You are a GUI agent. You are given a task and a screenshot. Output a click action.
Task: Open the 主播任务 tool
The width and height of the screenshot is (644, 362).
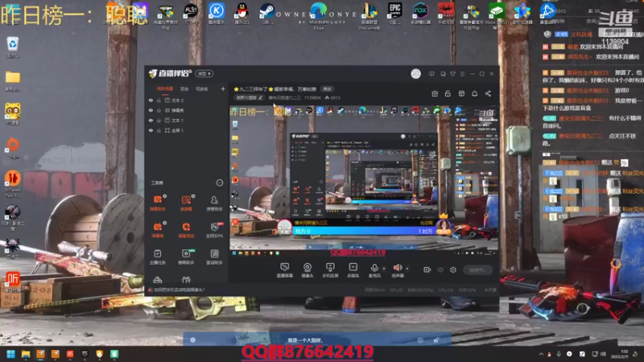click(158, 257)
